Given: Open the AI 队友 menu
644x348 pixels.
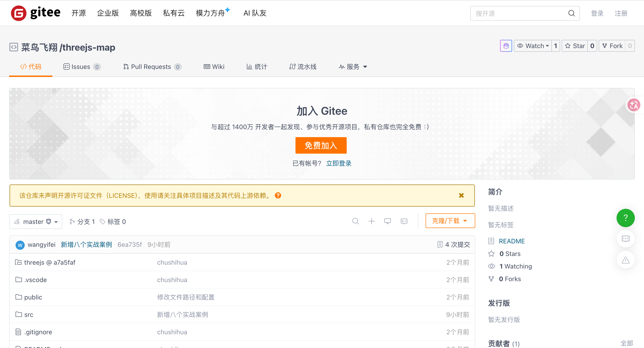Looking at the screenshot, I should [x=255, y=13].
